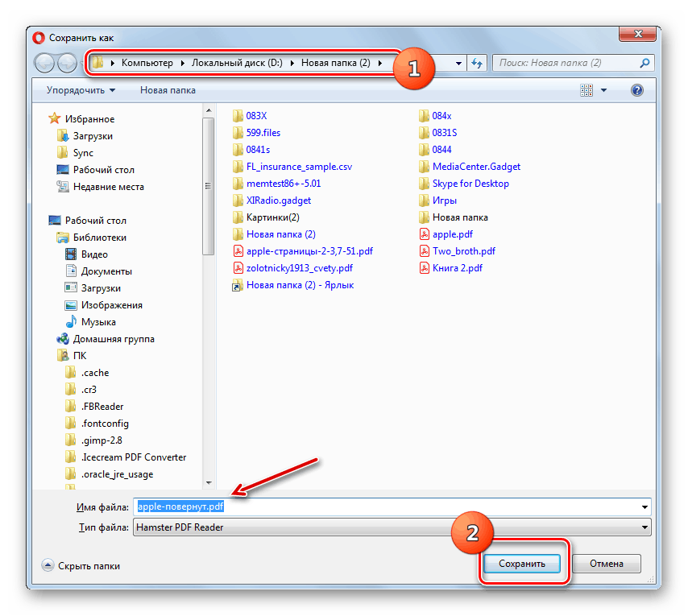Click the Домашняя группа icon
The width and height of the screenshot is (688, 616).
point(63,339)
